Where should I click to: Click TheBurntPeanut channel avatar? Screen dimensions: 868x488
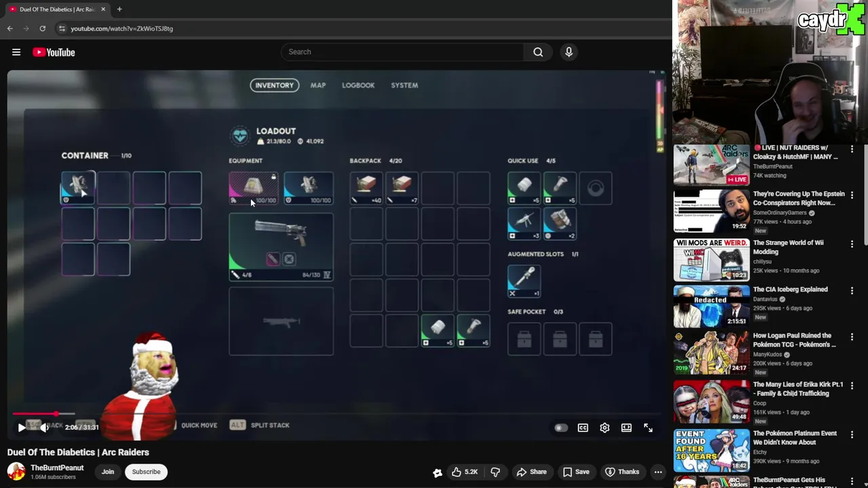tap(16, 472)
